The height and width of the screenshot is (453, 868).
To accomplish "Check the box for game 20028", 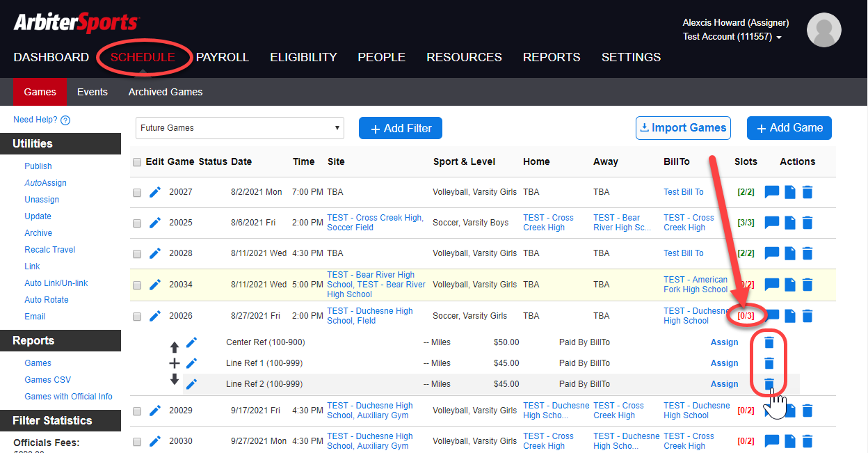I will coord(137,254).
